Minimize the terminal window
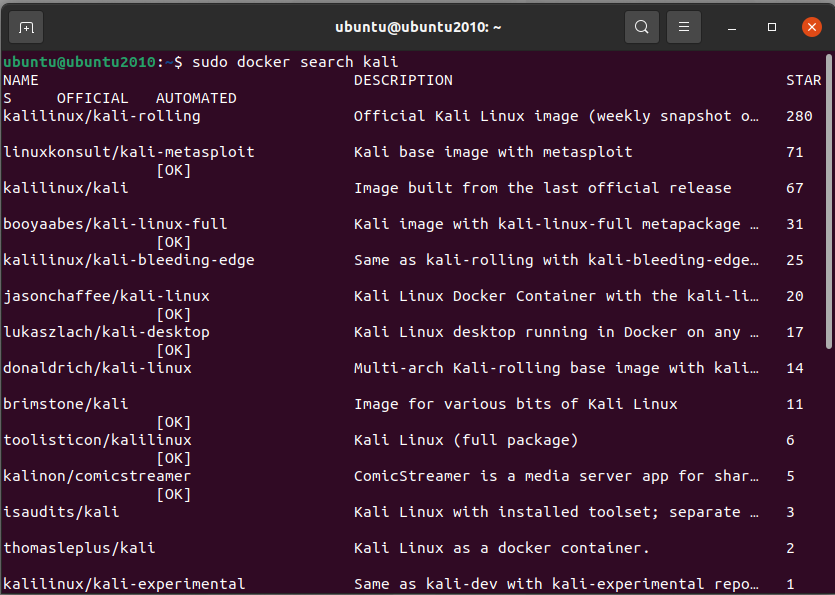Image resolution: width=835 pixels, height=595 pixels. click(x=732, y=27)
